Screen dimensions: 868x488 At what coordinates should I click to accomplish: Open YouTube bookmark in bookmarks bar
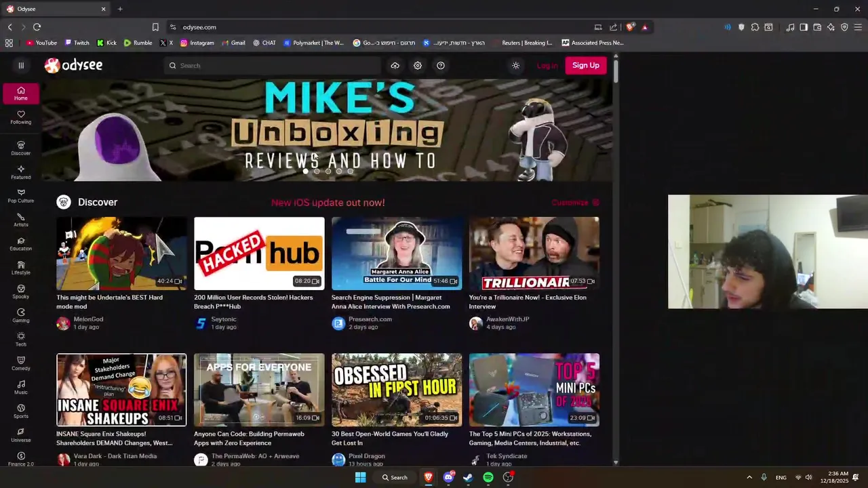click(41, 43)
